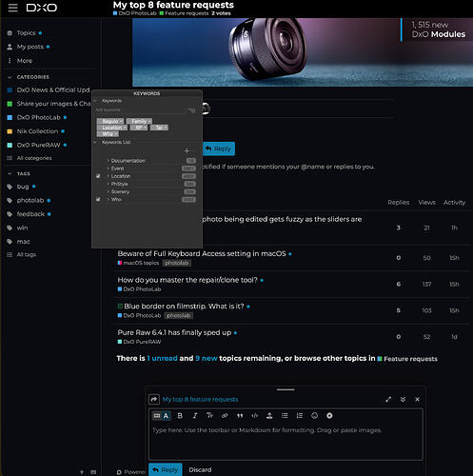The height and width of the screenshot is (476, 473).
Task: Uncheck the Location keyword checkbox
Action: (98, 176)
